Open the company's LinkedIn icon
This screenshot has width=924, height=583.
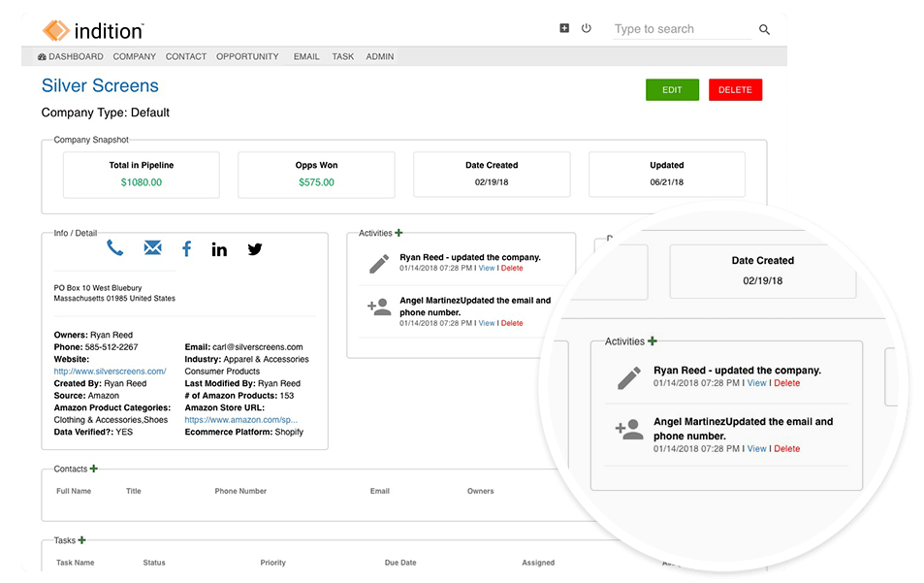(x=219, y=249)
